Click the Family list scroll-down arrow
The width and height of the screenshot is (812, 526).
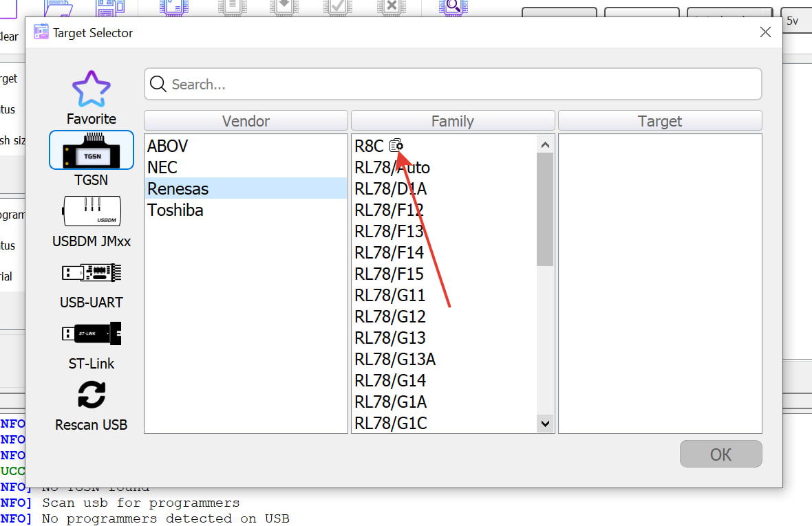(545, 423)
